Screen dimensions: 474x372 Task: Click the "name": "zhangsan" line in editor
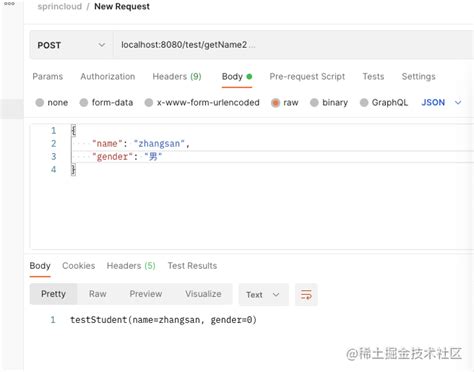(x=141, y=144)
